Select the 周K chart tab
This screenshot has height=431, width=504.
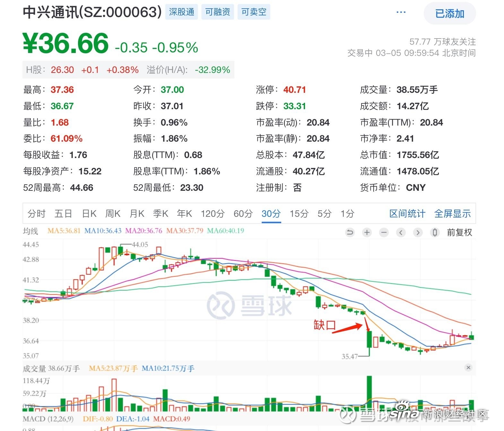tap(113, 214)
